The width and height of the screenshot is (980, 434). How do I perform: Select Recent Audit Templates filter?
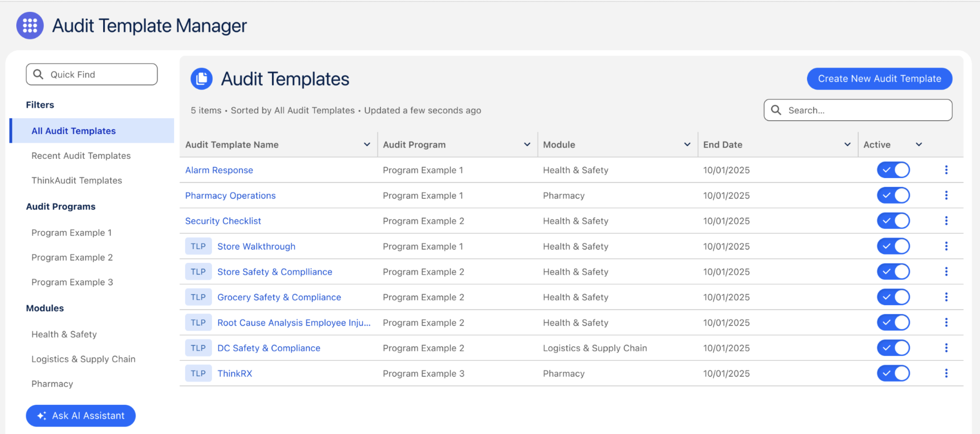coord(81,156)
